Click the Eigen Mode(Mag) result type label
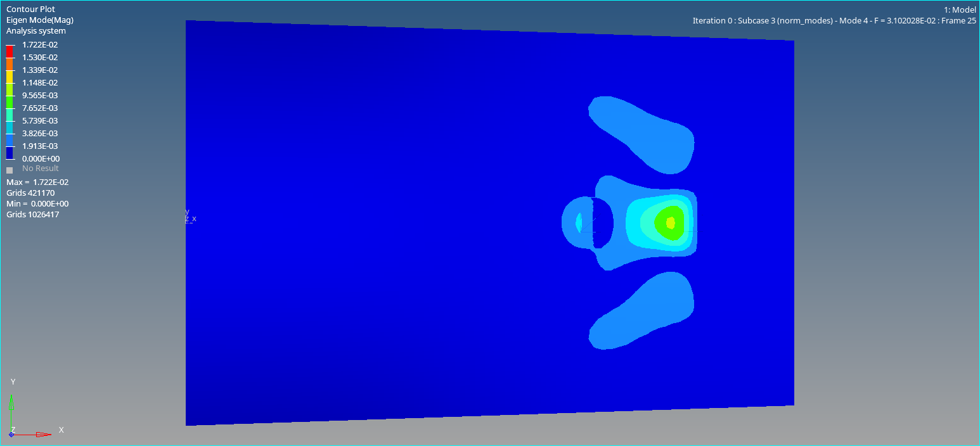Viewport: 980px width, 446px height. click(x=40, y=20)
